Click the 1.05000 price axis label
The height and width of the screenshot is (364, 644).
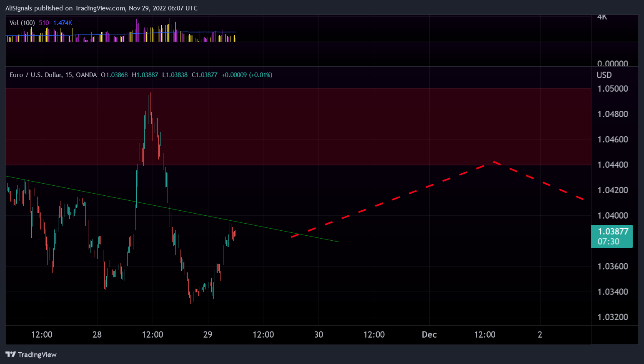coord(613,89)
